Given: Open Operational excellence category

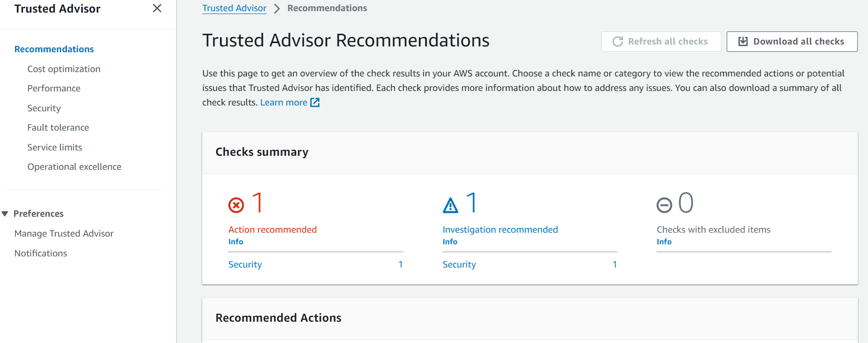Looking at the screenshot, I should 75,167.
